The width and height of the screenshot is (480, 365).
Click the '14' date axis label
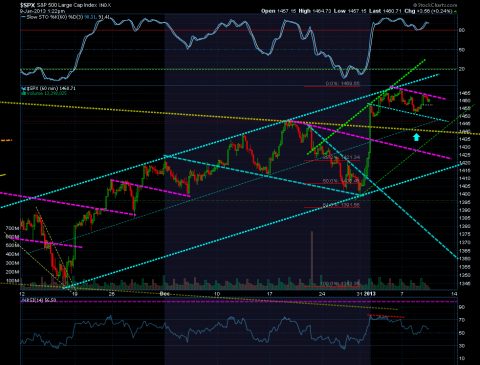click(454, 294)
